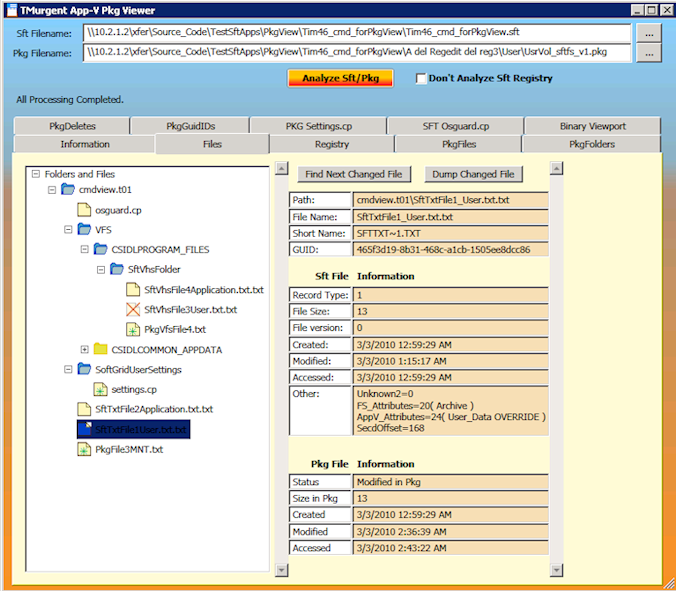Collapse the cmdview.t01 tree node
Image resolution: width=676 pixels, height=591 pixels.
pos(52,190)
